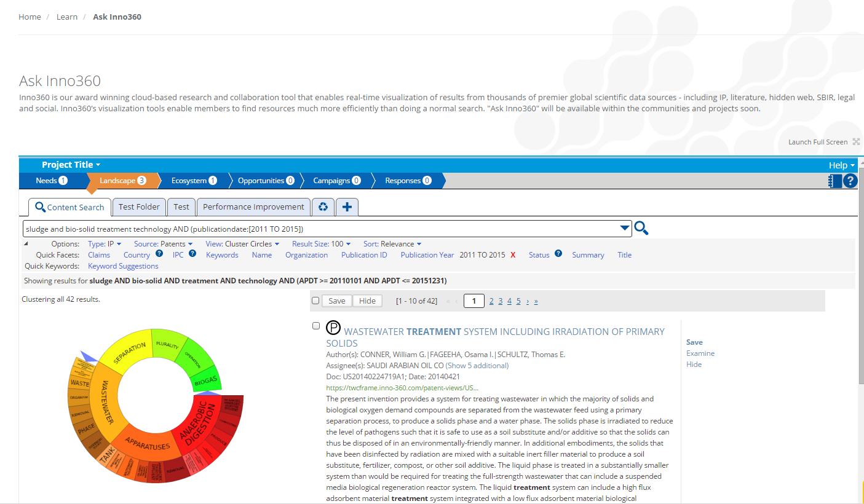Image resolution: width=864 pixels, height=504 pixels.
Task: Click the Hide button above results
Action: (x=367, y=301)
